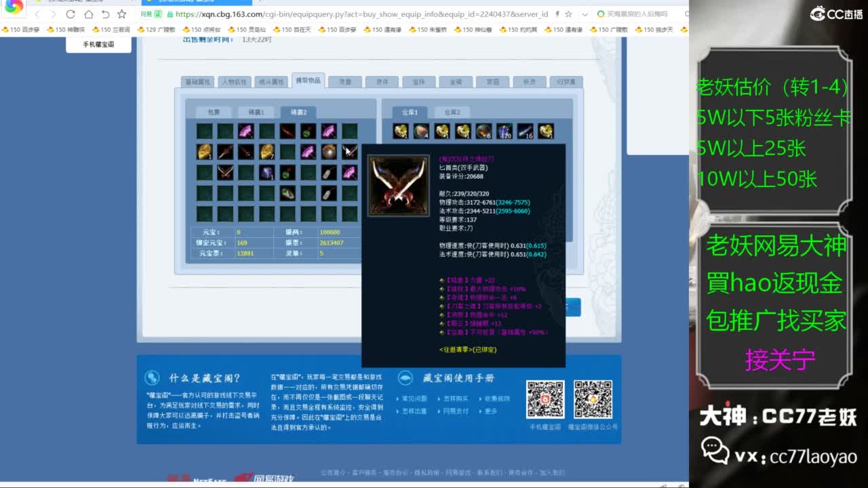
Task: Click the colorful browser logo icon
Action: (14, 7)
